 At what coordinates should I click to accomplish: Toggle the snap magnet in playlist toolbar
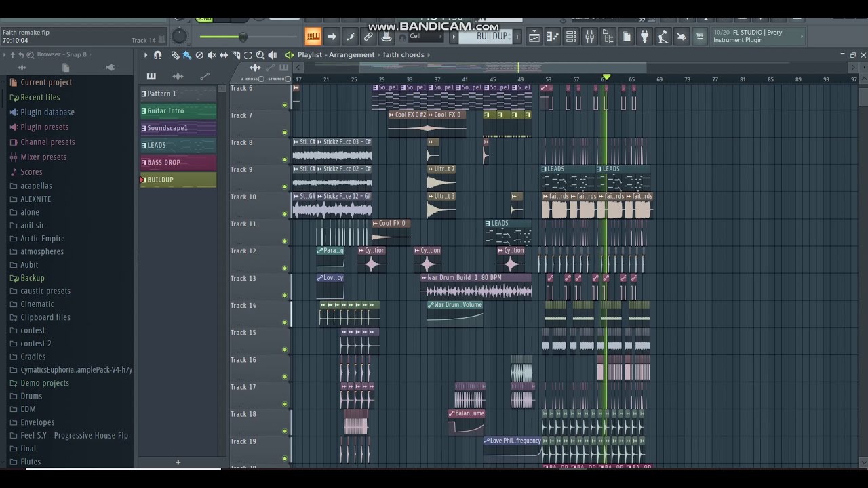(x=157, y=55)
